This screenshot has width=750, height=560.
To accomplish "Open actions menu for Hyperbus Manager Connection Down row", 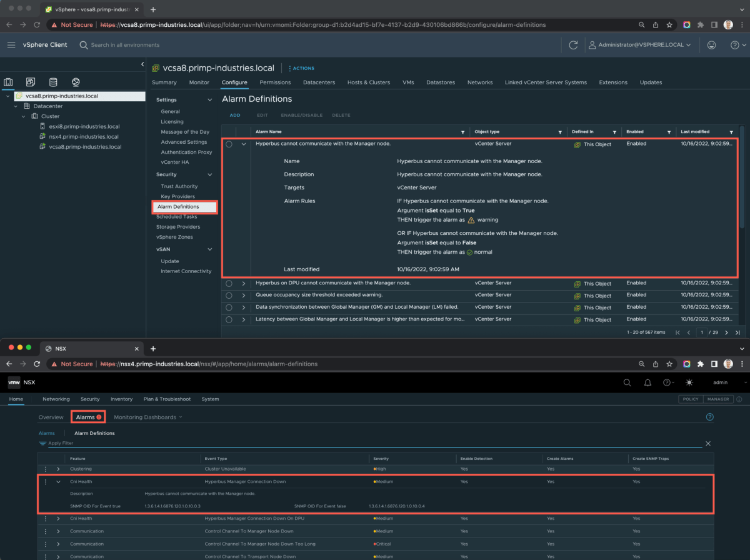I will (45, 482).
